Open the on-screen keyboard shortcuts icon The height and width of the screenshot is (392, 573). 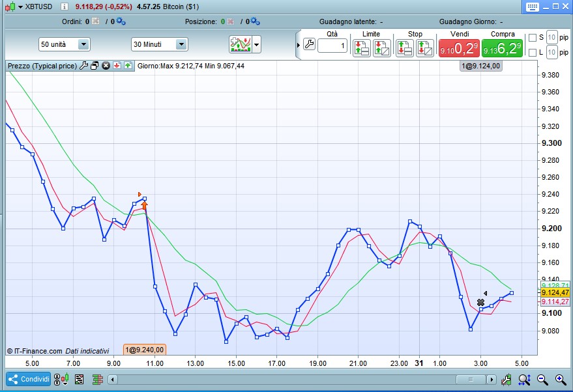532,7
